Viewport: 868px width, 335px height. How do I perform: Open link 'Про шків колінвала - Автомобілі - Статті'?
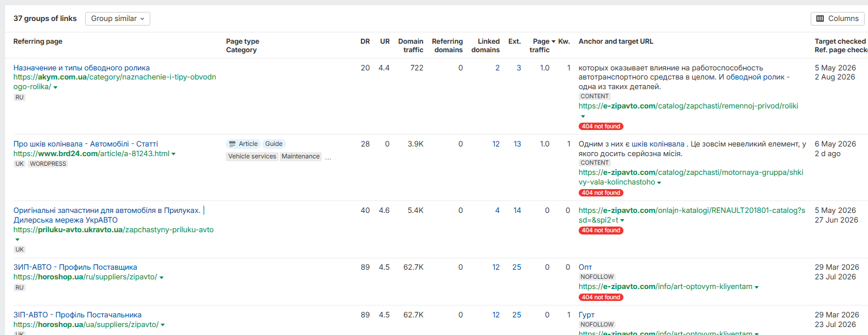coord(86,144)
